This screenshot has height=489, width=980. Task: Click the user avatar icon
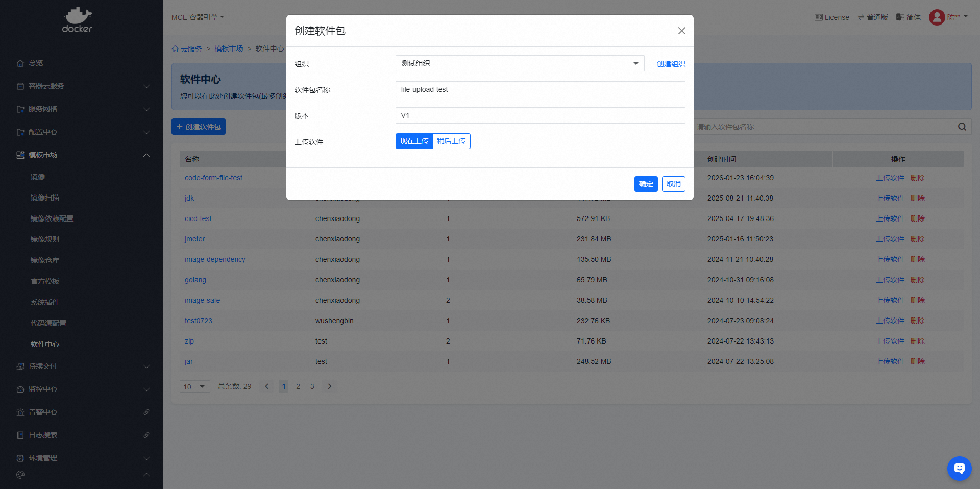937,17
